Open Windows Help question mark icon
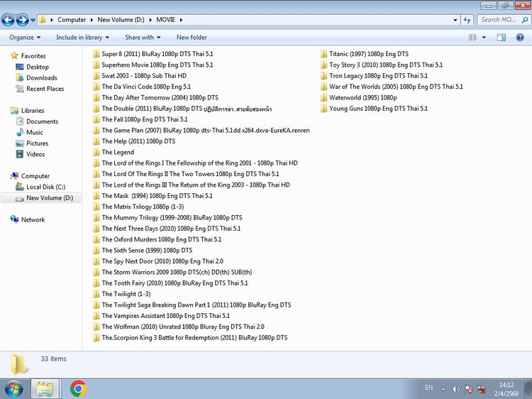The width and height of the screenshot is (532, 399). pos(519,38)
